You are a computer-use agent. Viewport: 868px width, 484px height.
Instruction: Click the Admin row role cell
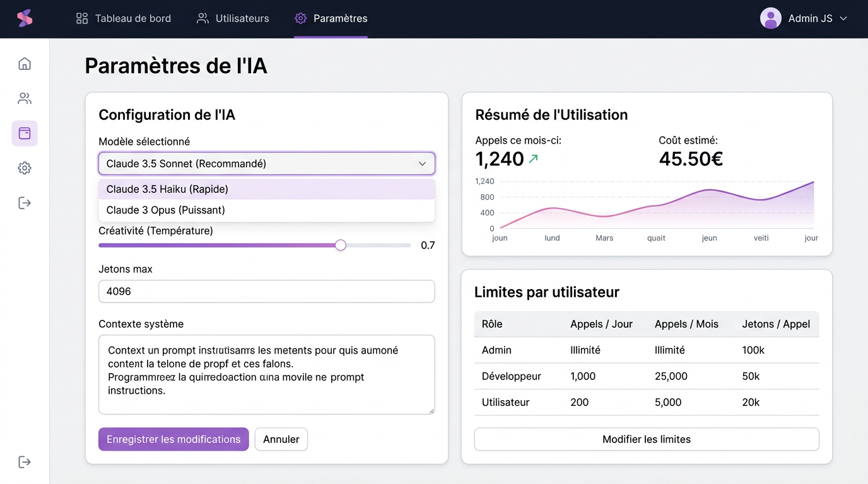click(496, 350)
